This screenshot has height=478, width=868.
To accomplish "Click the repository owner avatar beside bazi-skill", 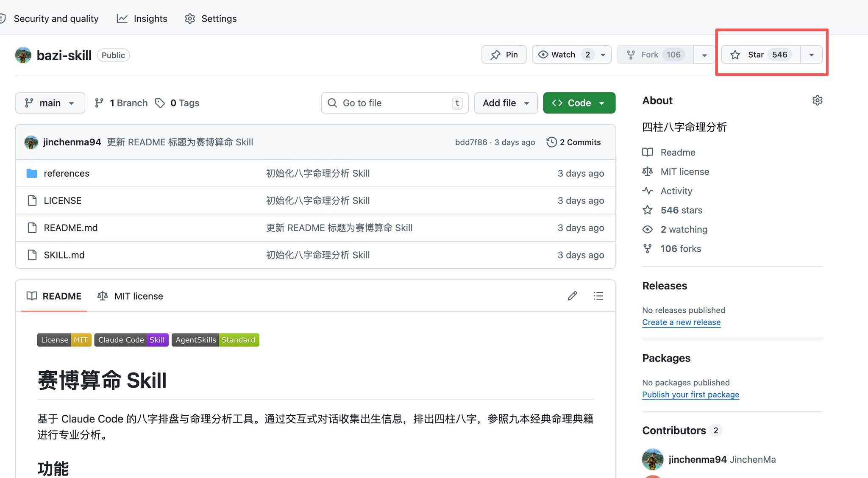I will pos(23,55).
